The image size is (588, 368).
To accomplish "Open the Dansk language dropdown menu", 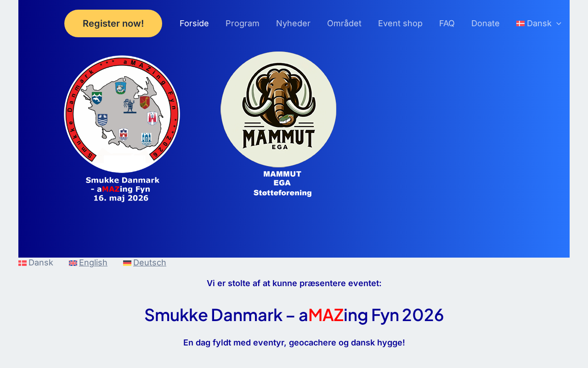I will [539, 23].
